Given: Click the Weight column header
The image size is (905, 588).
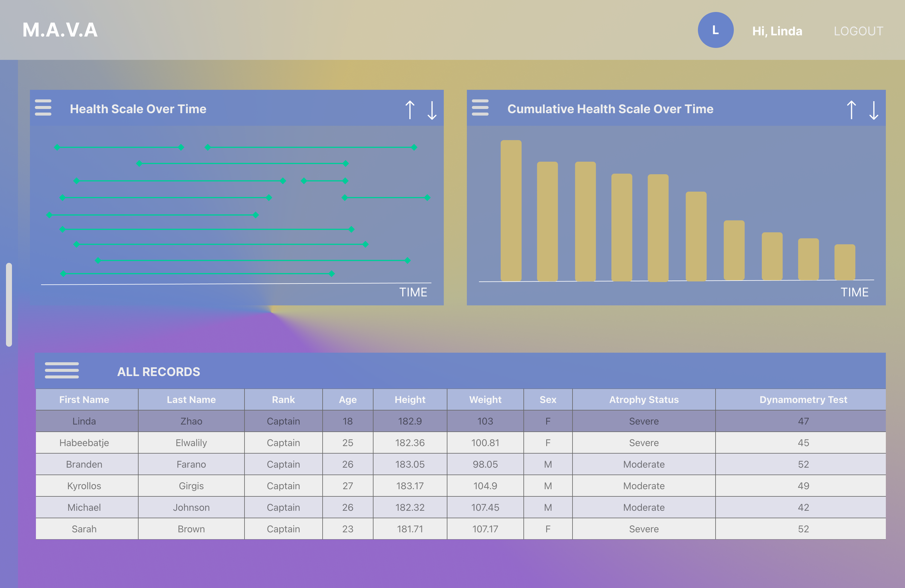Looking at the screenshot, I should pyautogui.click(x=485, y=399).
